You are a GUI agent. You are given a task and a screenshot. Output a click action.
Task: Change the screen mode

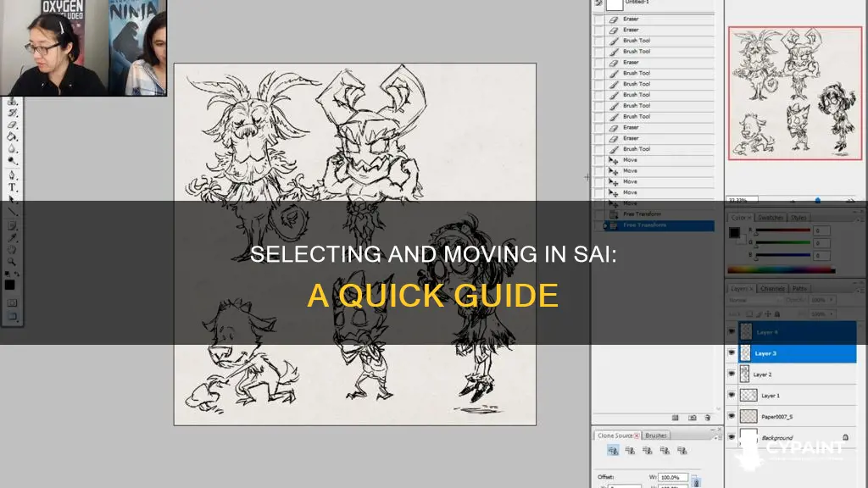[12, 317]
